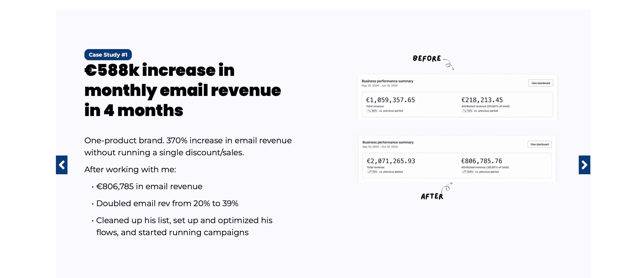This screenshot has height=278, width=644.
Task: Go to the next case study slide
Action: tap(584, 165)
